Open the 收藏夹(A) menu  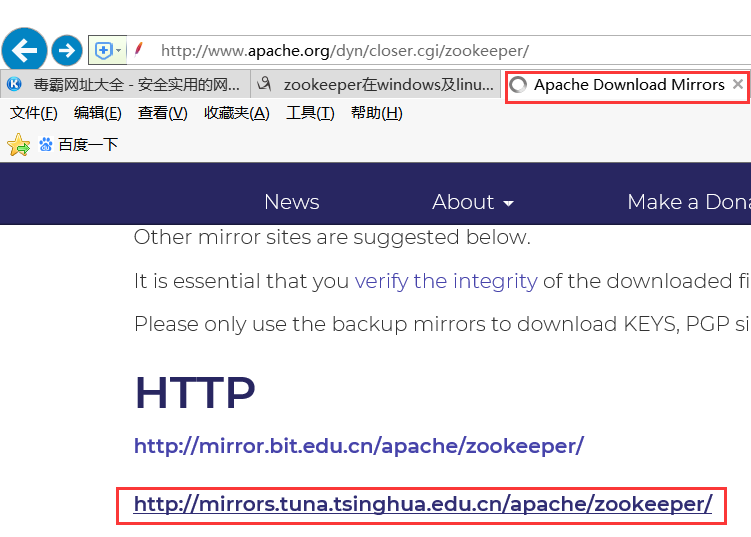point(237,113)
